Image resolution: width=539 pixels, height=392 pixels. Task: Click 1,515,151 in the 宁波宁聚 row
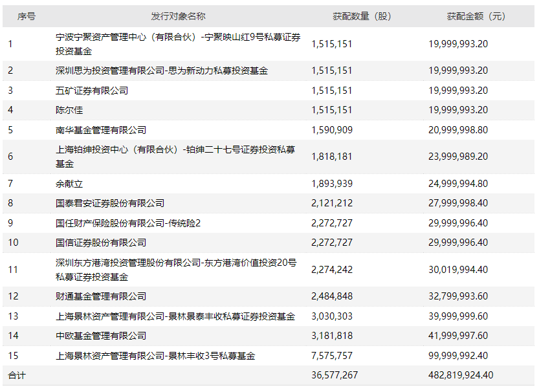tap(332, 44)
